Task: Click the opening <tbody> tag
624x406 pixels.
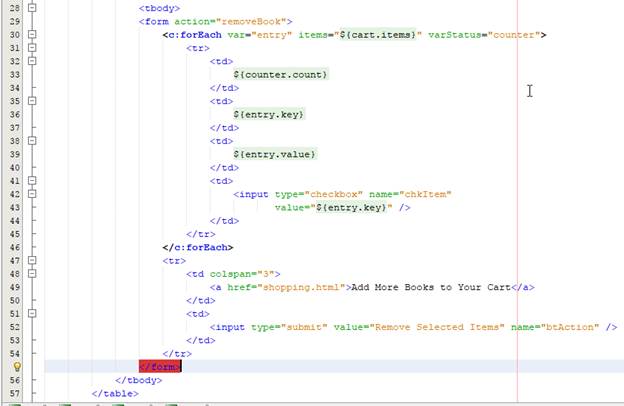Action: click(159, 8)
